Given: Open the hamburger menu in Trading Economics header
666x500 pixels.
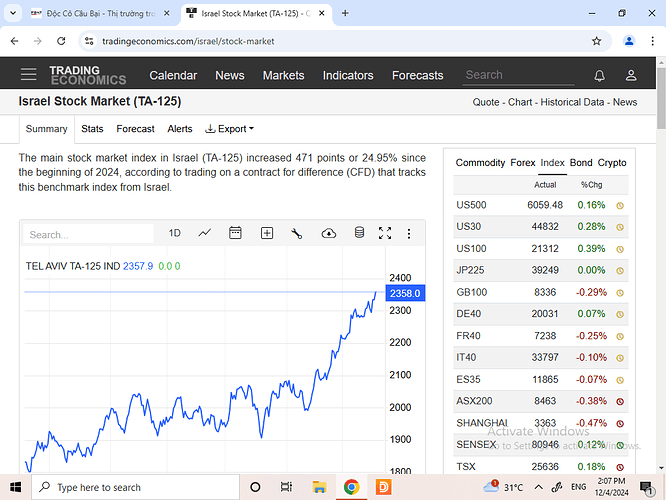Looking at the screenshot, I should [28, 74].
